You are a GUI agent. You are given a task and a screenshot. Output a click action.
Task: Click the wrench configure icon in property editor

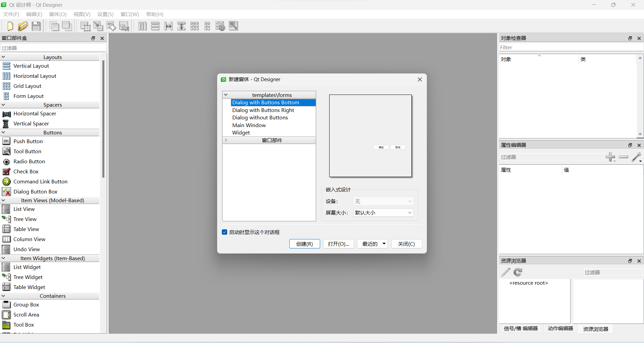tap(637, 157)
